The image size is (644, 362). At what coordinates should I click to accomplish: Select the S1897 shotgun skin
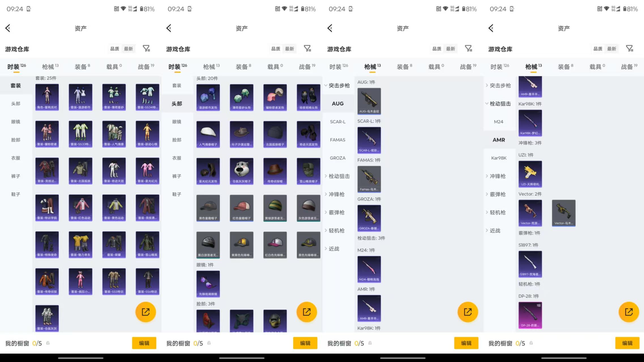point(530,264)
